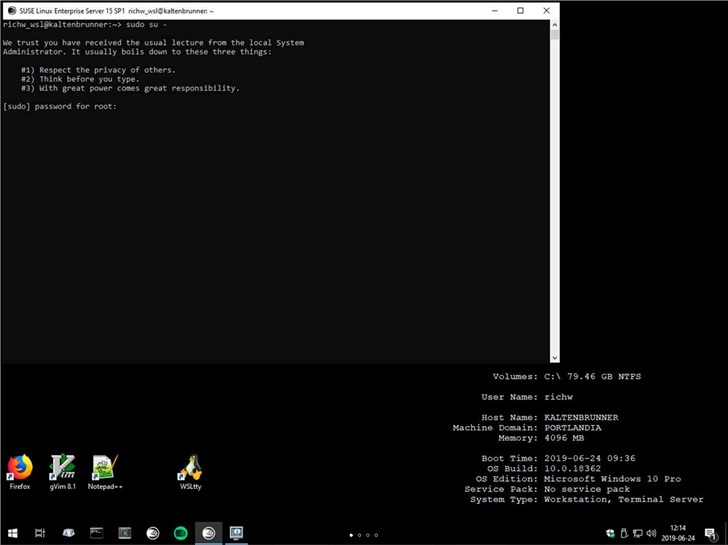Click the 'Memory: 4096 MB' desktop text
The height and width of the screenshot is (545, 728).
coord(541,438)
